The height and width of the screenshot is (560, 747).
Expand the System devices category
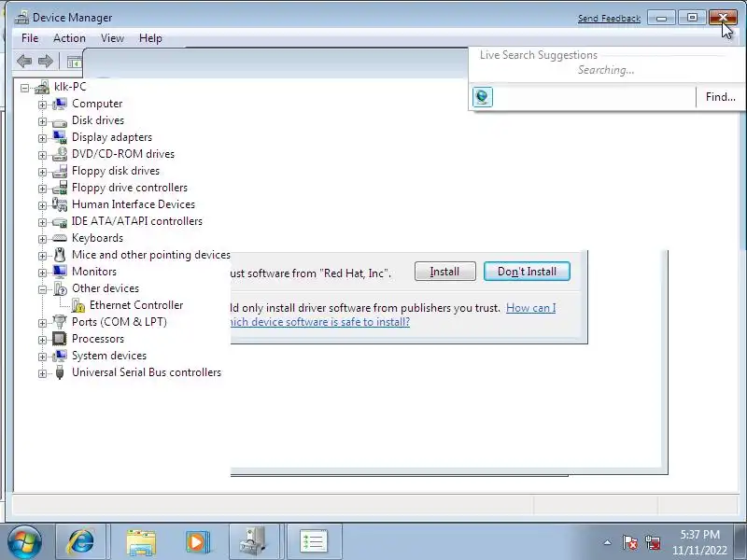[42, 357]
